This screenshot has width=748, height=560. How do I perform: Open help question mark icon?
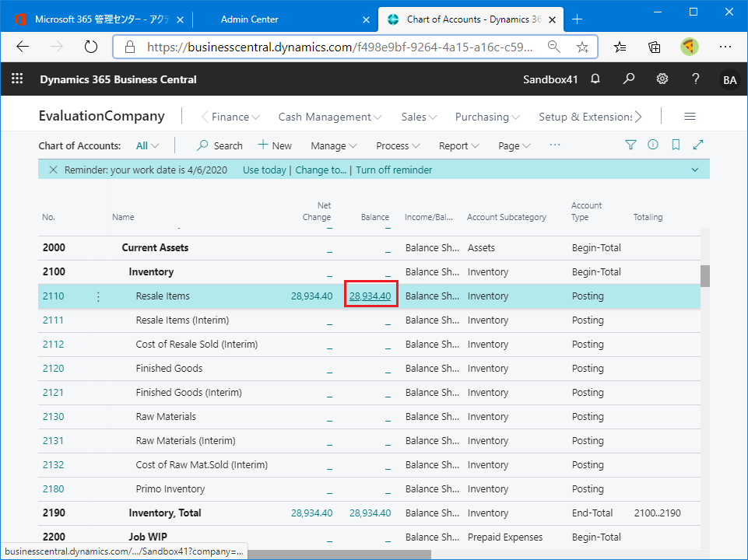(696, 79)
